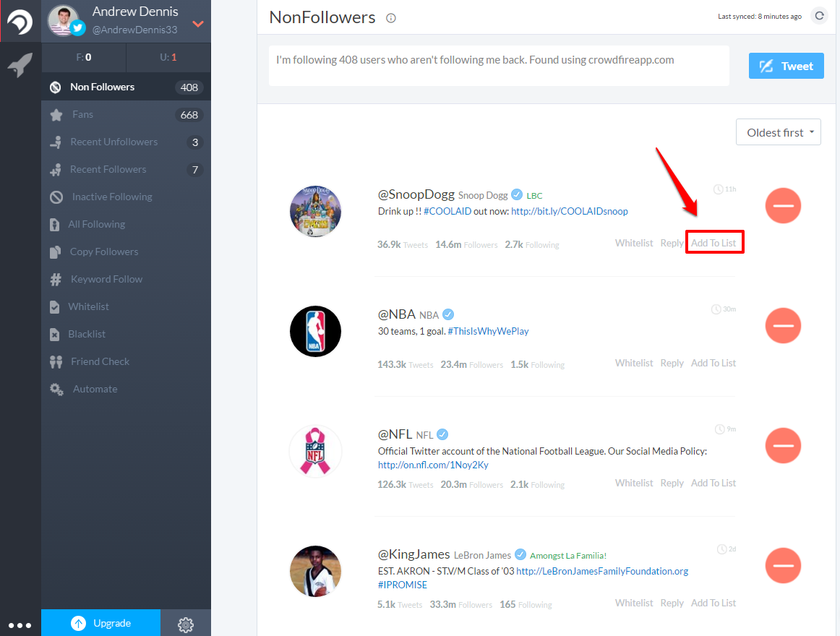Image resolution: width=840 pixels, height=636 pixels.
Task: Click the Whitelist sidebar checkmark icon
Action: [x=55, y=307]
